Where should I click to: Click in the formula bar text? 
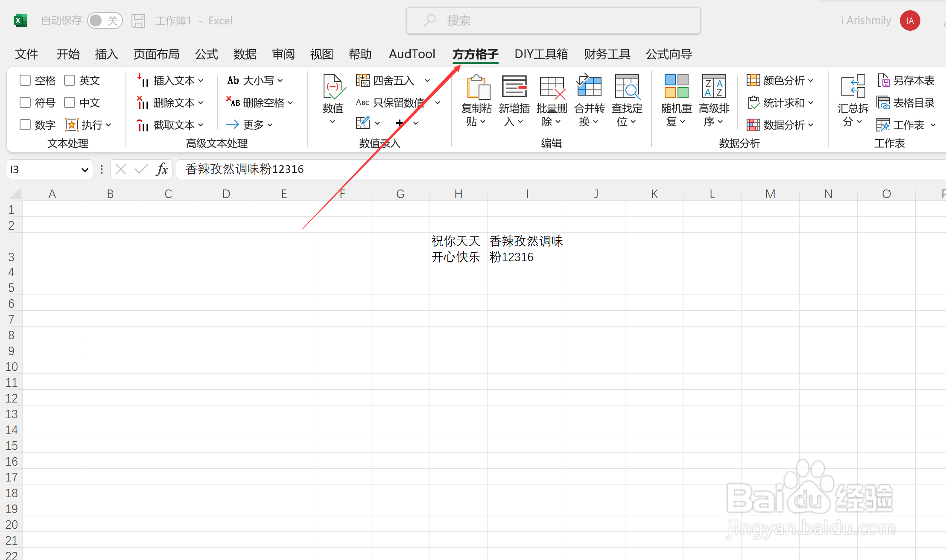point(245,169)
